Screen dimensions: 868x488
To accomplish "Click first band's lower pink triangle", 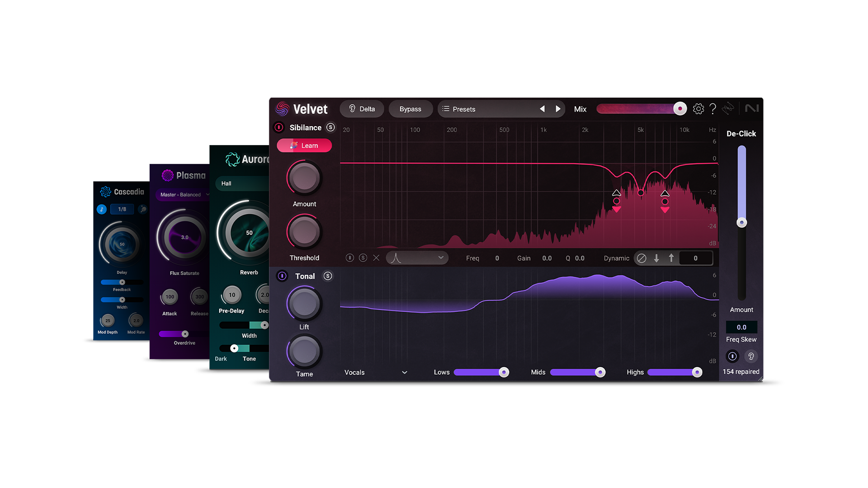I will (616, 209).
